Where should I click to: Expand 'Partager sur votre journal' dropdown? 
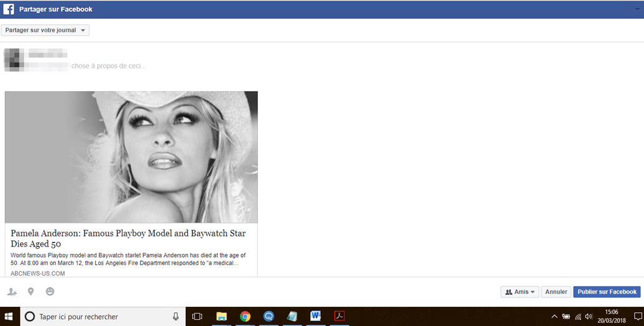point(45,30)
